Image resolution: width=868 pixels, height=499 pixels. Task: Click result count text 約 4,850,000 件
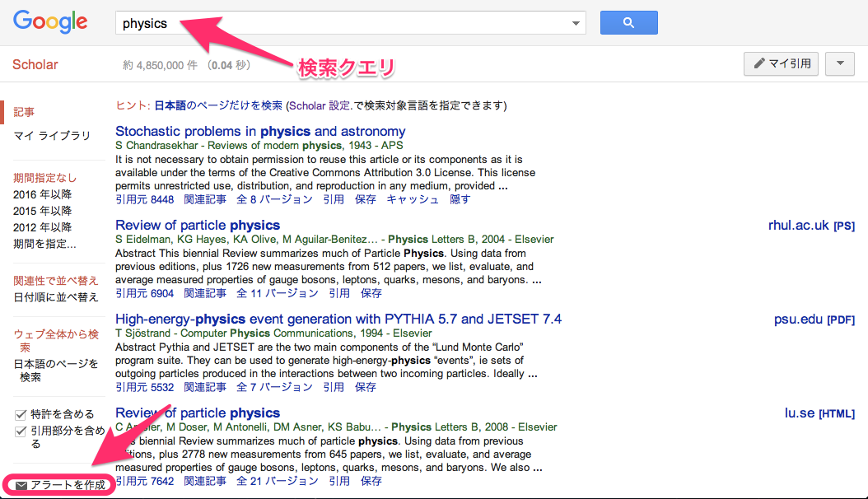coord(160,65)
